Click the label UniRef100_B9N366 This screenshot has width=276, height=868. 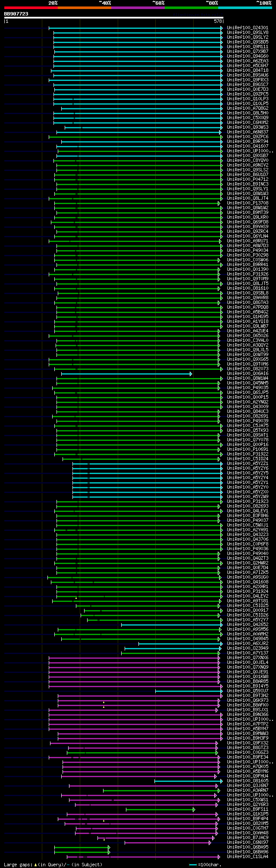click(248, 715)
